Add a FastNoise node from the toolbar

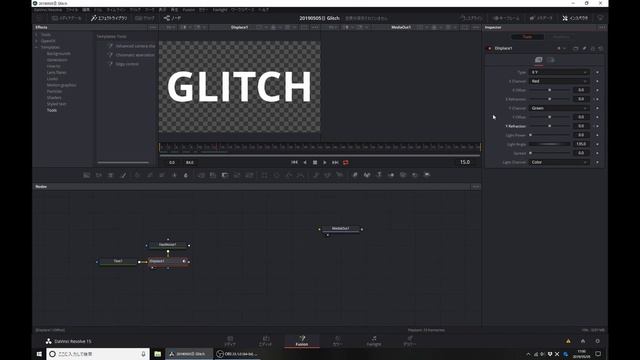point(98,175)
